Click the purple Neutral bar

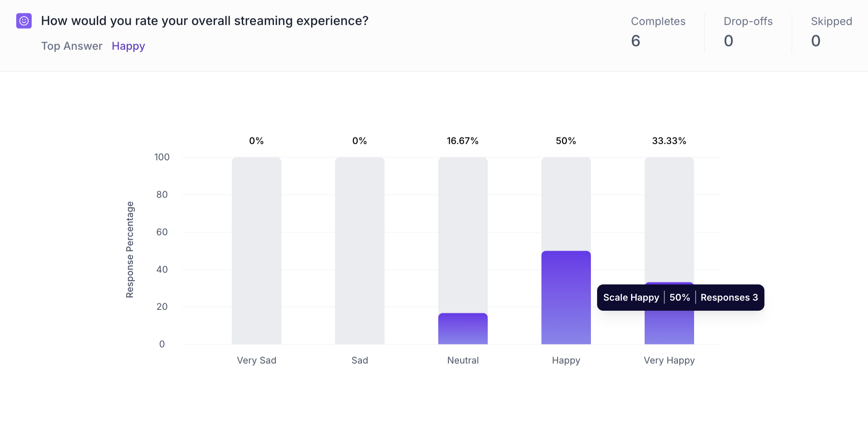coord(463,329)
